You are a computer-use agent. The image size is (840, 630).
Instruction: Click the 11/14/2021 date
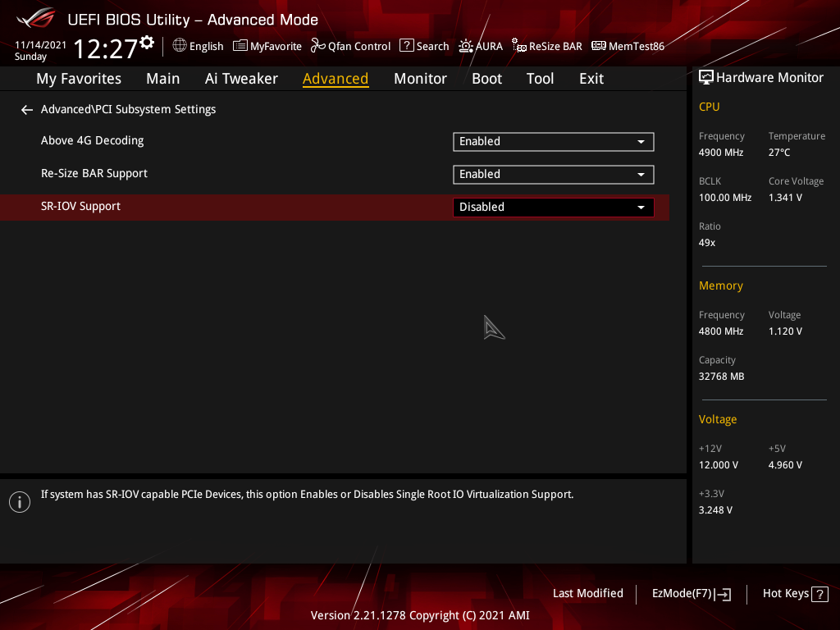pyautogui.click(x=41, y=45)
